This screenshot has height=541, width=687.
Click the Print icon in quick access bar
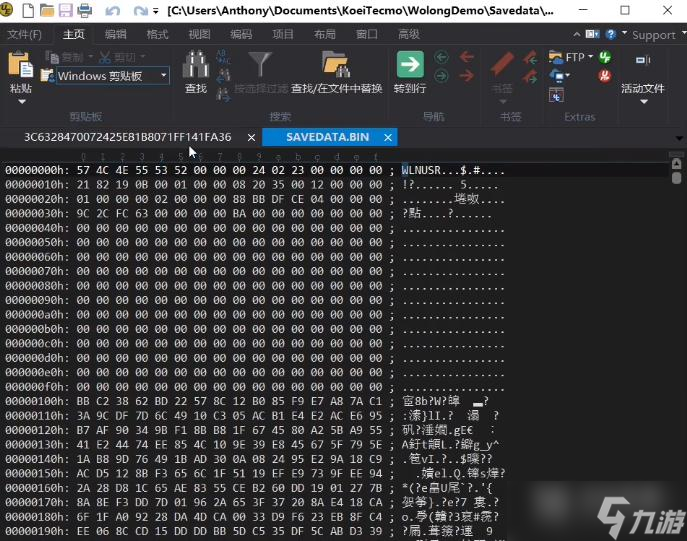(85, 10)
